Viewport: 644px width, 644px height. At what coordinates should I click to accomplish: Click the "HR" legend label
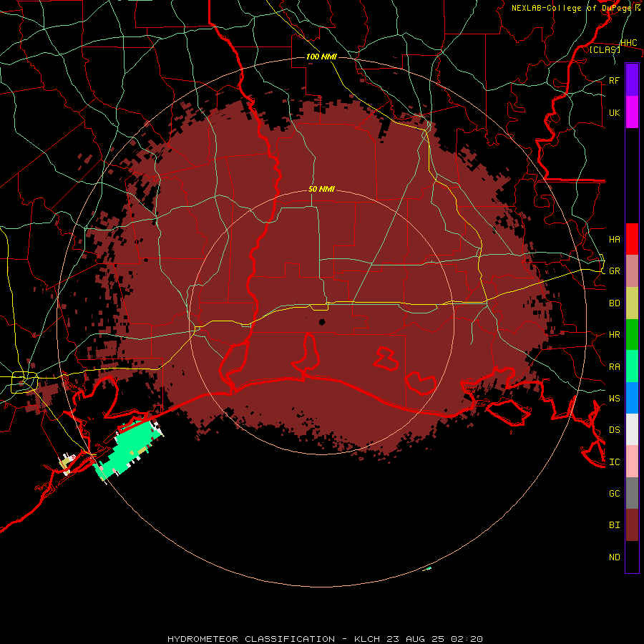click(614, 335)
